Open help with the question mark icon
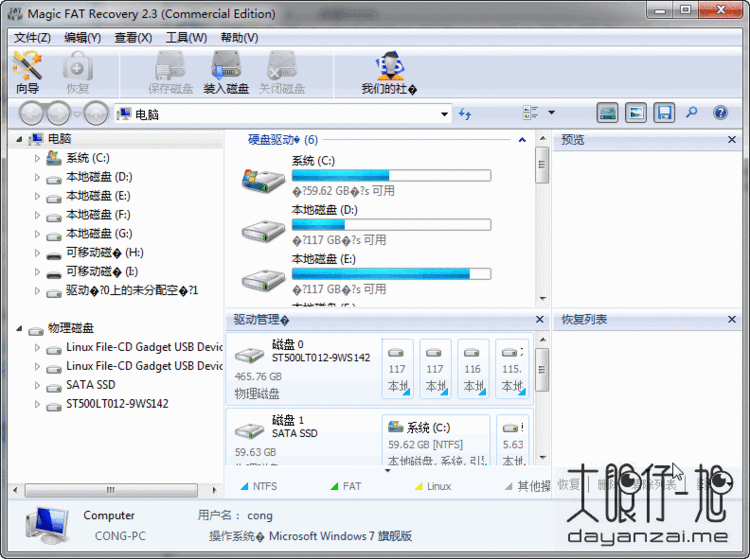 [x=720, y=113]
